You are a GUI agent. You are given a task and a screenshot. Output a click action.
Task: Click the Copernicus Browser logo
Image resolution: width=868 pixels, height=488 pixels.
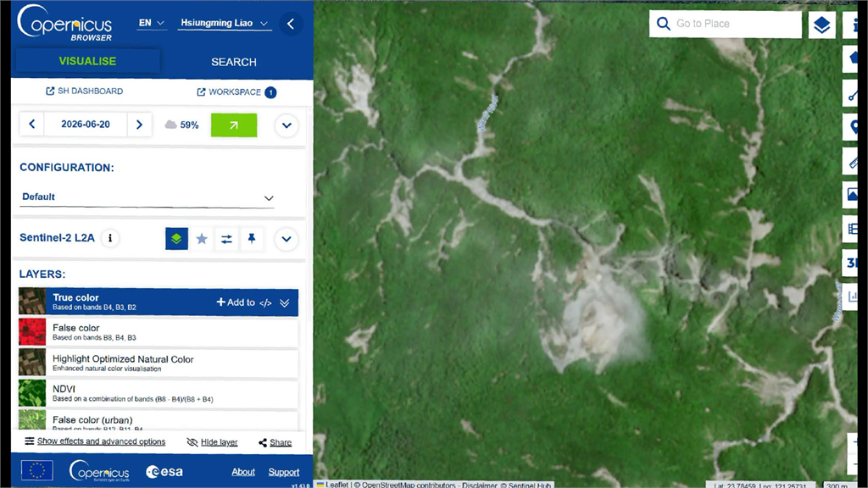point(65,23)
